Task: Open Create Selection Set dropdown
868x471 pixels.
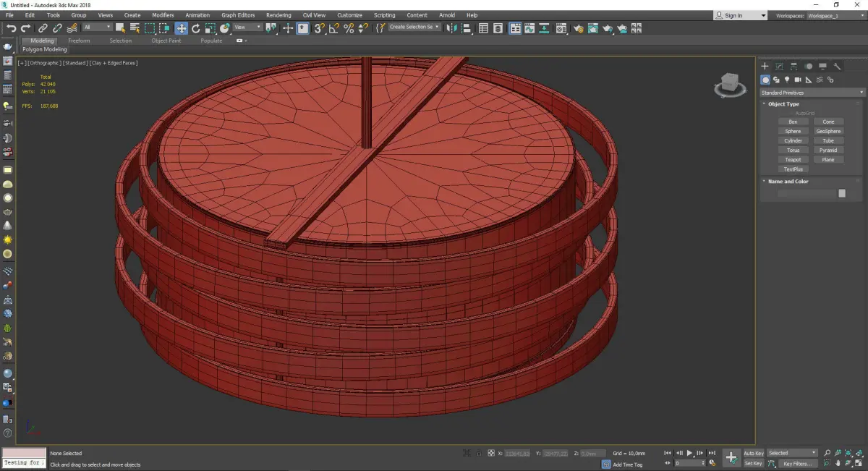Action: (414, 27)
